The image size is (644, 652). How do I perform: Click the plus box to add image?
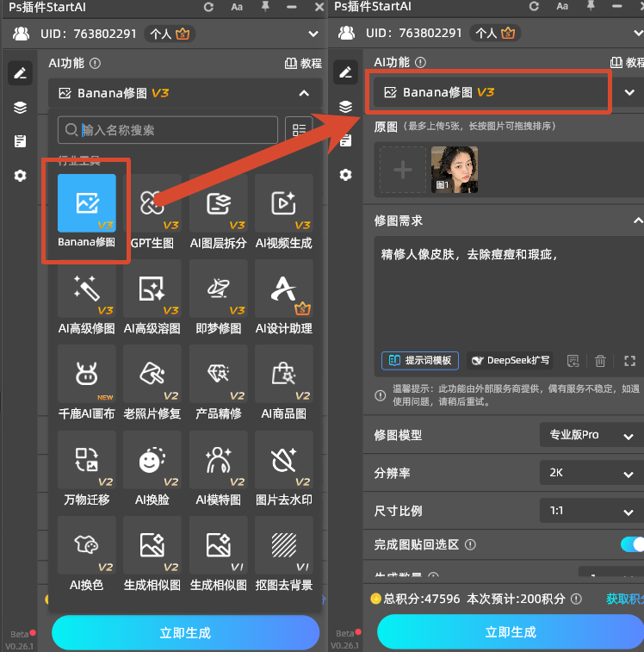(402, 170)
